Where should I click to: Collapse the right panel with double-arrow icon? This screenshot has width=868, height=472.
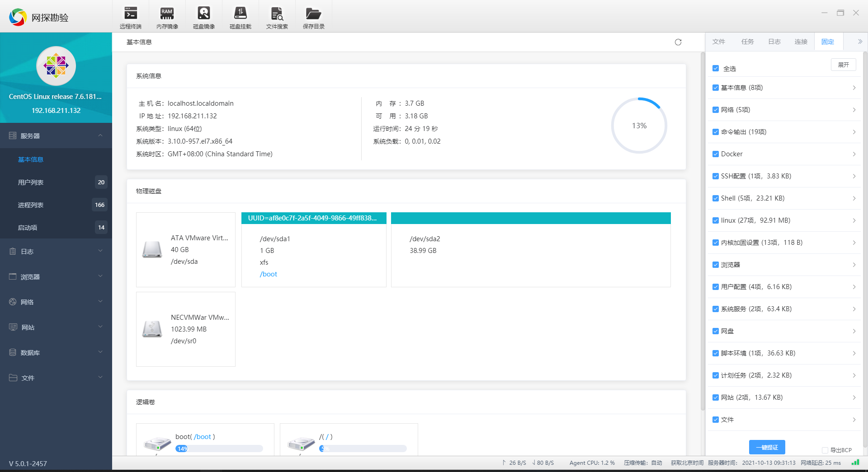click(860, 42)
